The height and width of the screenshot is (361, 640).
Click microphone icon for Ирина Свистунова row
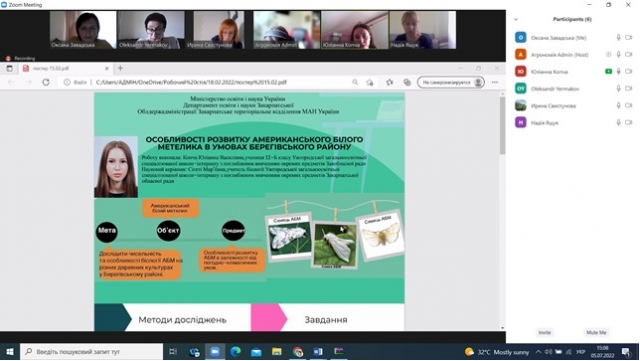[619, 105]
